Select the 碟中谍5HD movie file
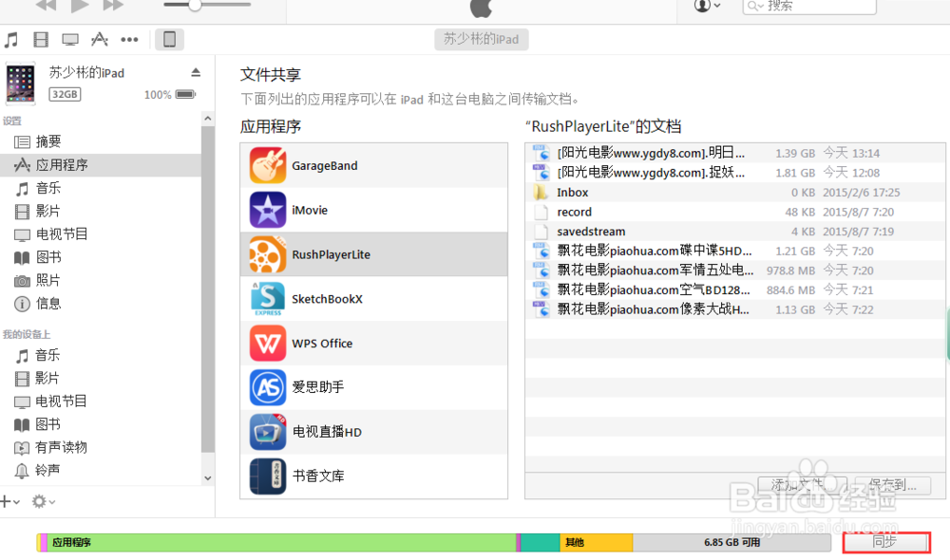Viewport: 950px width, 560px height. coord(735,251)
